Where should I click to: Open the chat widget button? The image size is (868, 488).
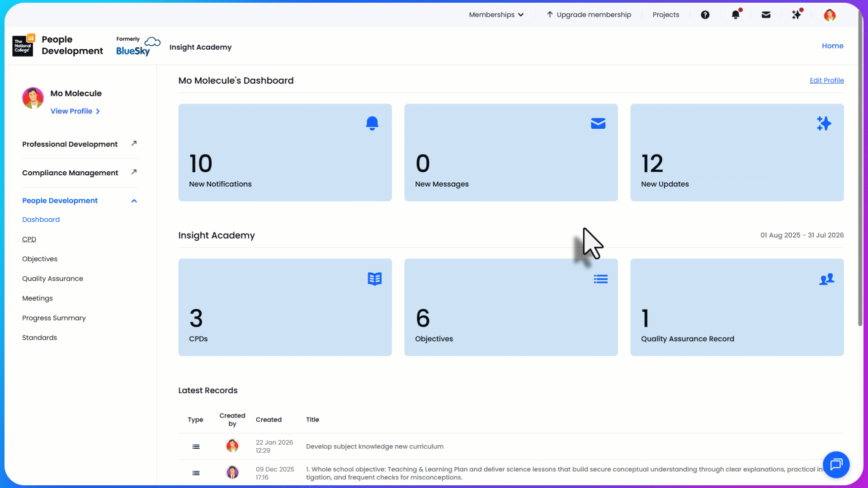tap(836, 464)
